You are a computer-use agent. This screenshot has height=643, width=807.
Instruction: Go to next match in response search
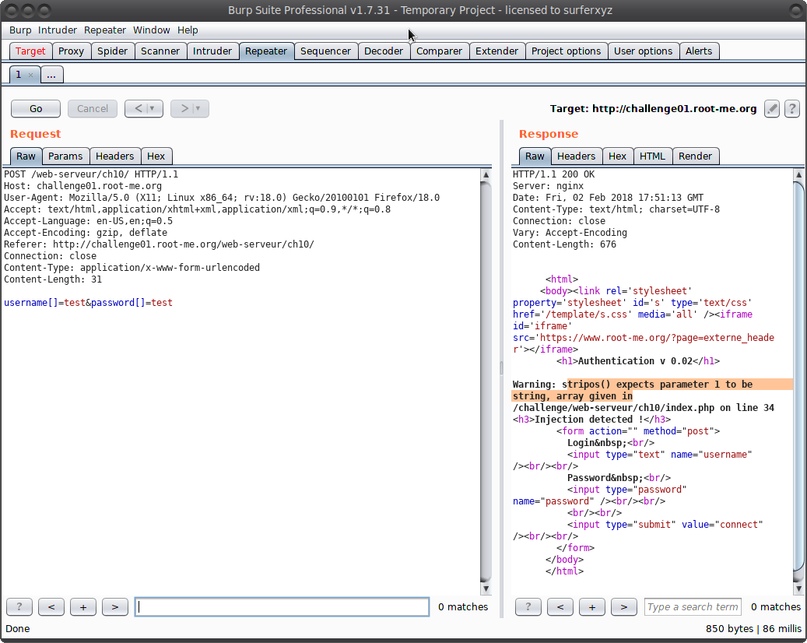(x=623, y=607)
